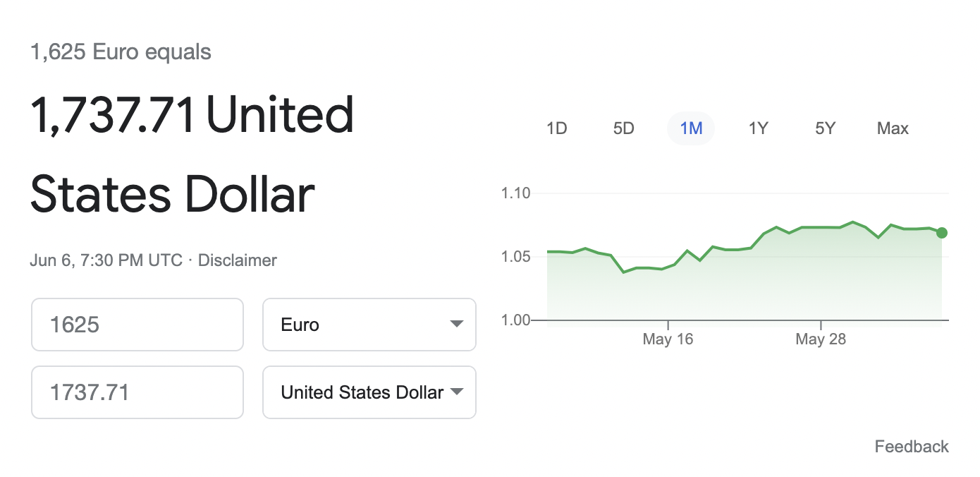Viewport: 980px width, 477px height.
Task: Switch chart to 1D range
Action: [557, 128]
